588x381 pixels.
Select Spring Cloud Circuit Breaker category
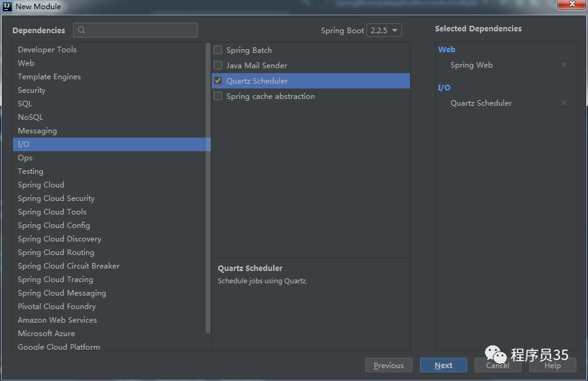109,265
